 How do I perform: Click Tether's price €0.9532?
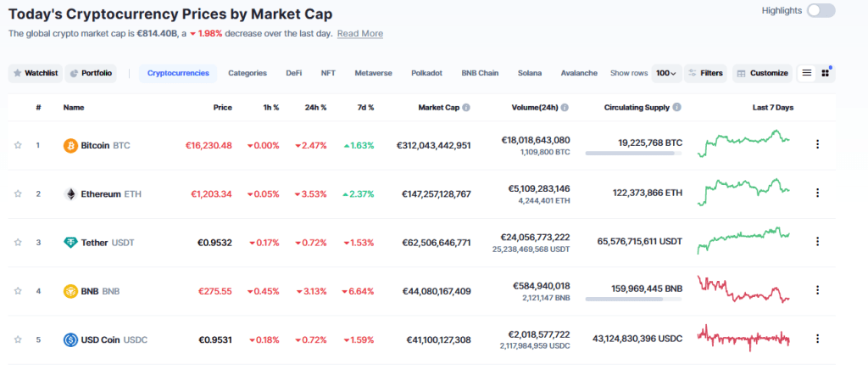click(215, 243)
